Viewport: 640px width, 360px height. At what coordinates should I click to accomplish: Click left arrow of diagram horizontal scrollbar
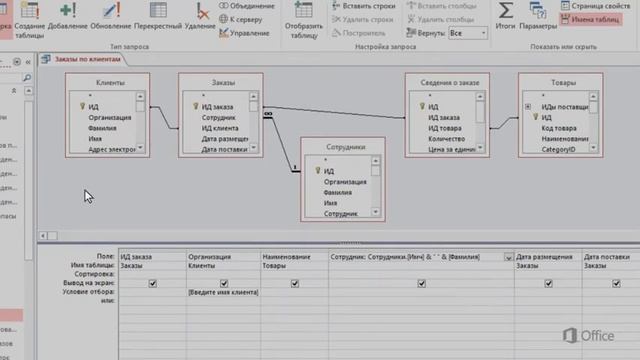pos(43,236)
